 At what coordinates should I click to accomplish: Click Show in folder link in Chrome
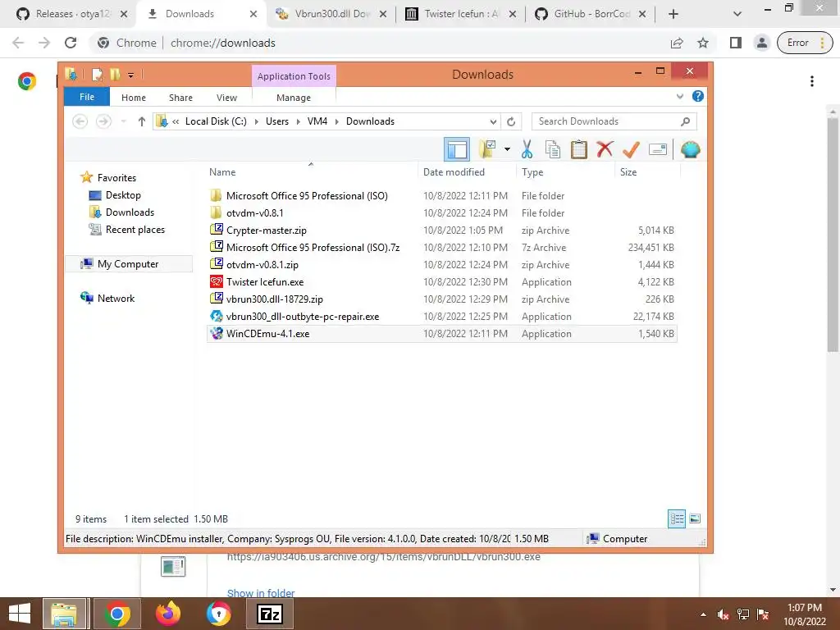pyautogui.click(x=261, y=592)
